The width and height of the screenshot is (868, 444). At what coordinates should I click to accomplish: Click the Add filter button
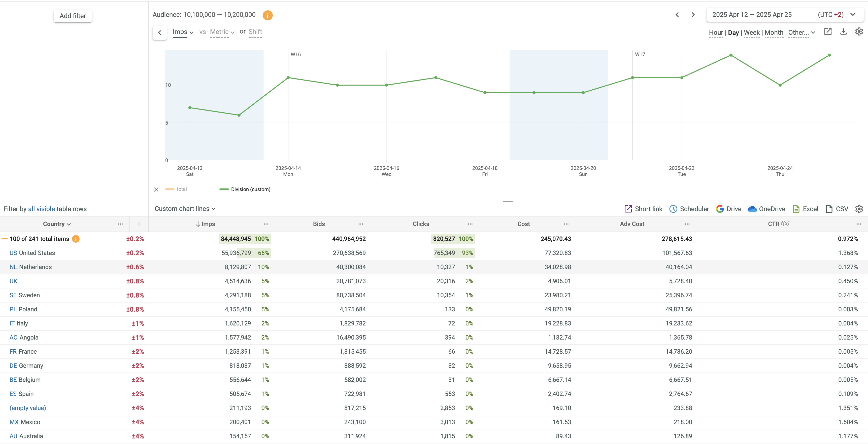point(73,16)
